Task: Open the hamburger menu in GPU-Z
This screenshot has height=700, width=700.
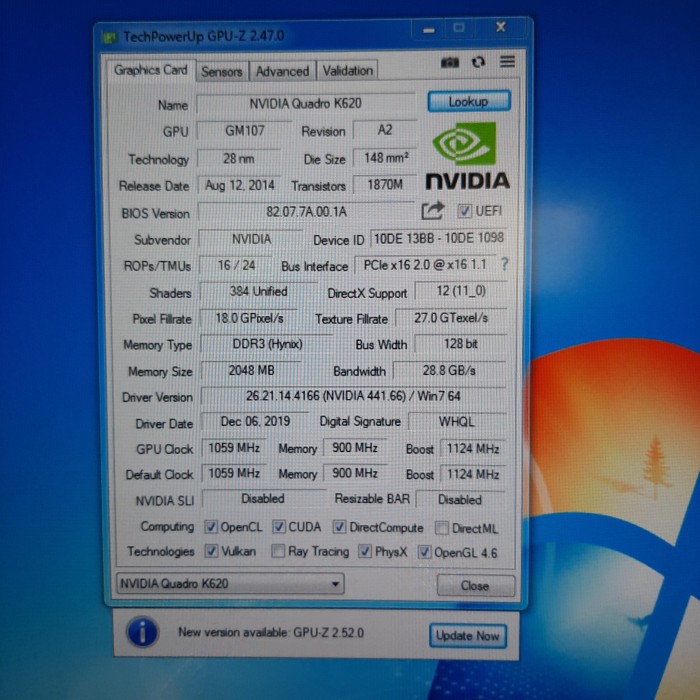Action: tap(507, 62)
